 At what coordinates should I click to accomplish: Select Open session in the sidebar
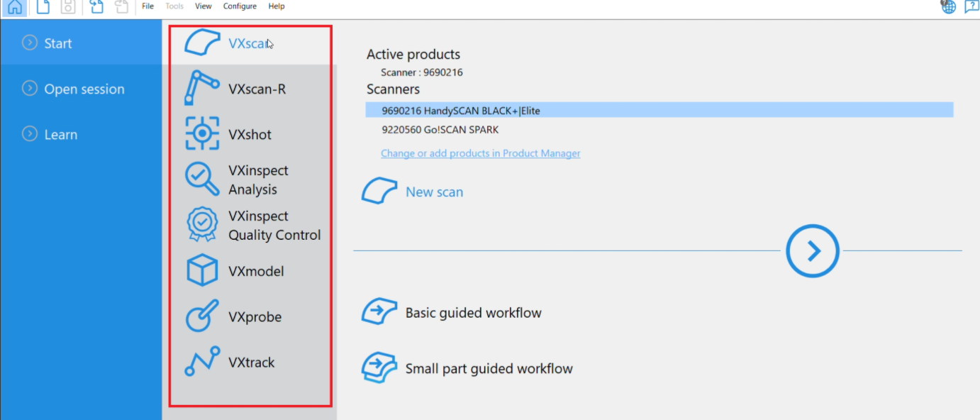[x=81, y=89]
